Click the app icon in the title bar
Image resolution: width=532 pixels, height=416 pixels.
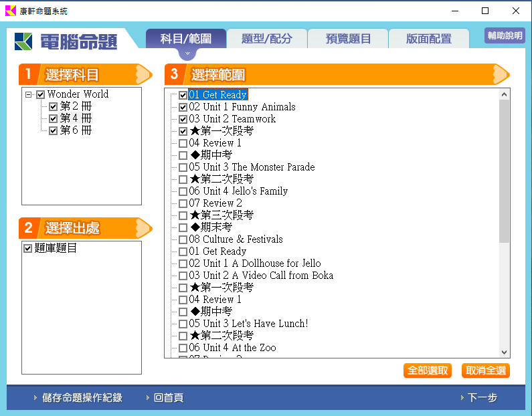pyautogui.click(x=10, y=11)
